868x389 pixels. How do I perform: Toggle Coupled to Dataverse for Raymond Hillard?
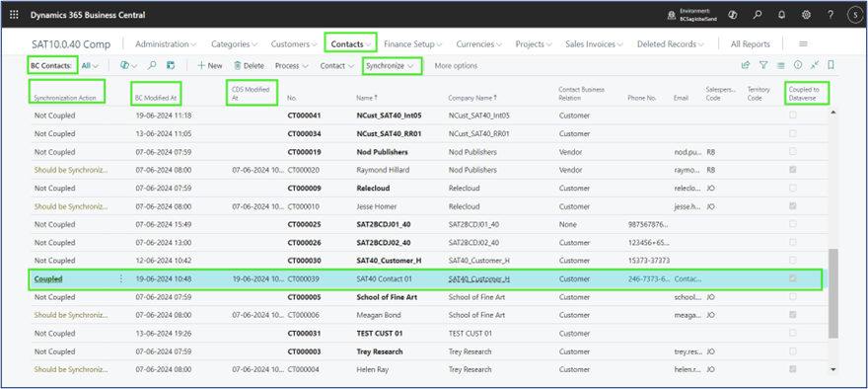[793, 170]
